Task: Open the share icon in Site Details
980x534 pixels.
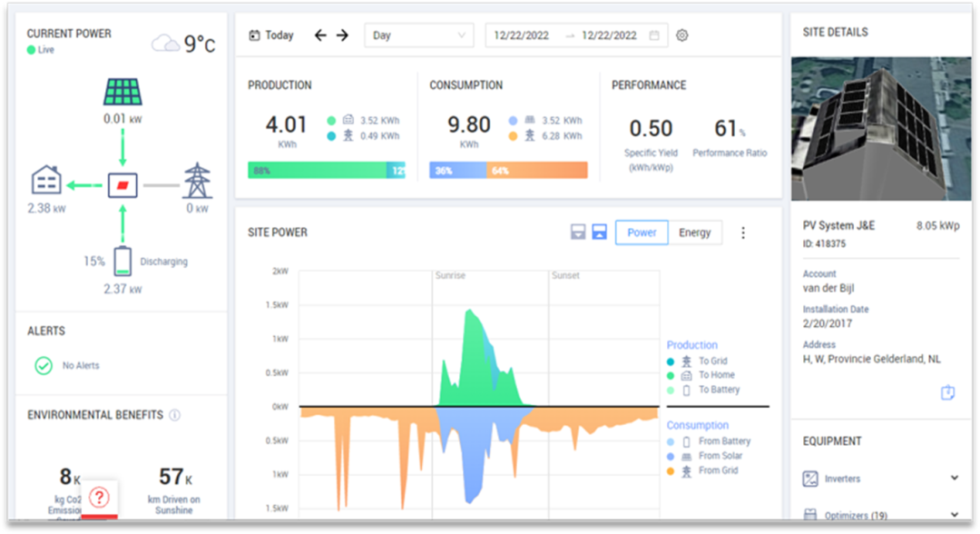Action: (947, 392)
